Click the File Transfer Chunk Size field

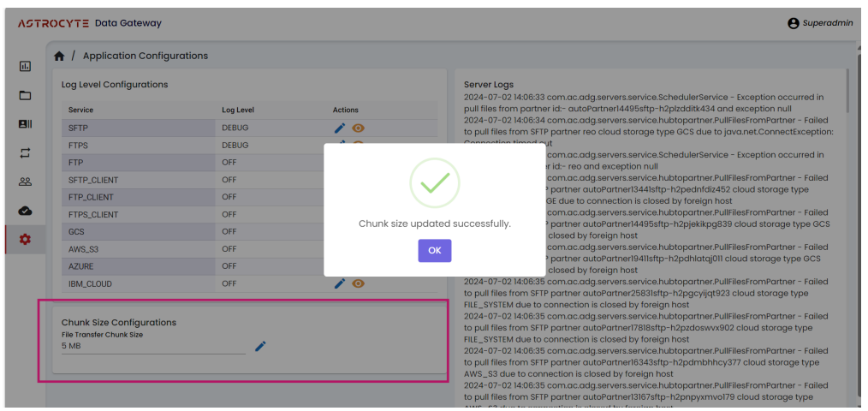click(x=152, y=346)
